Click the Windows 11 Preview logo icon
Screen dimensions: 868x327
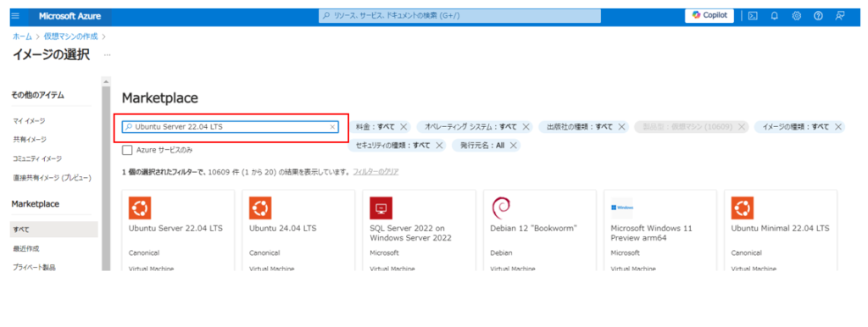click(622, 208)
